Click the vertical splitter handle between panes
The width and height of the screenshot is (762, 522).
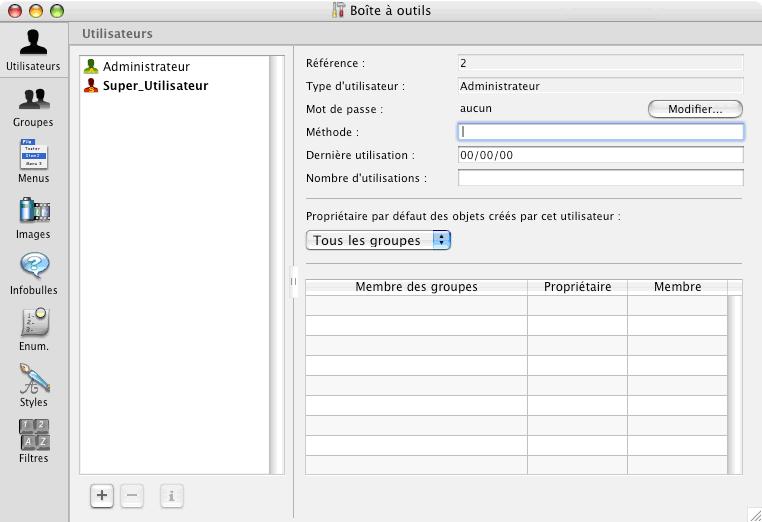coord(293,282)
